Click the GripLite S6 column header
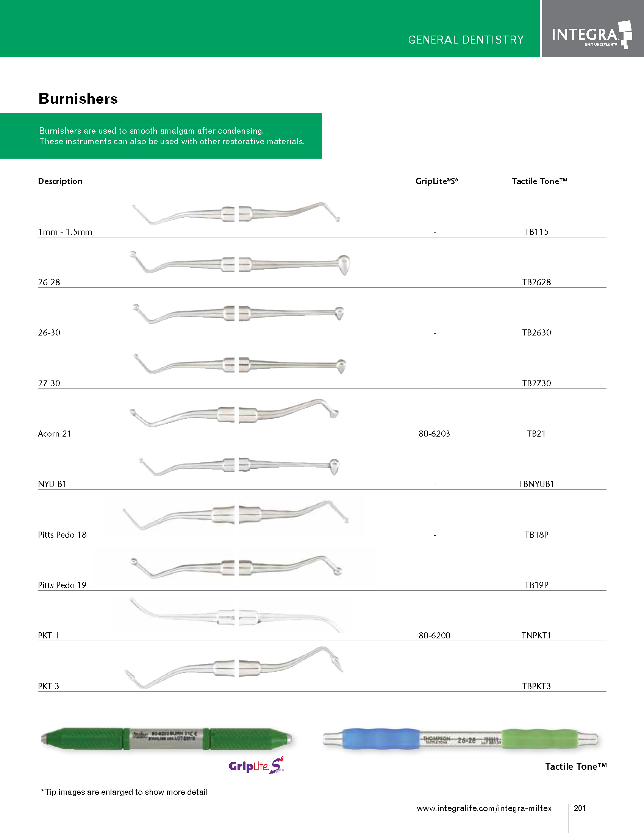 [x=436, y=181]
